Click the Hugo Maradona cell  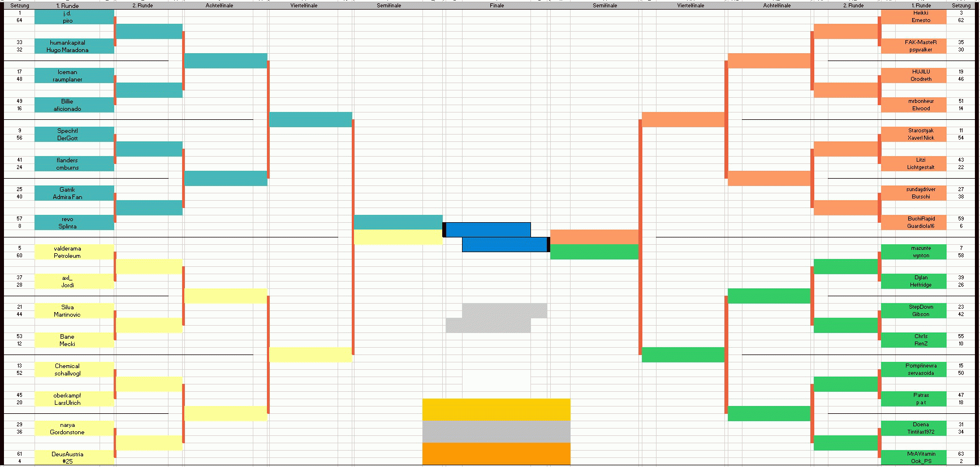point(74,50)
